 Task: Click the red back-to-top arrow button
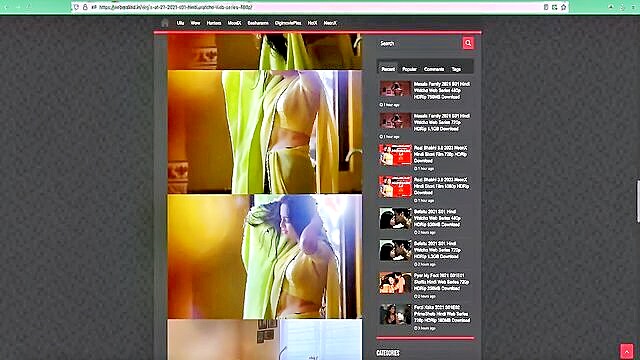[627, 351]
